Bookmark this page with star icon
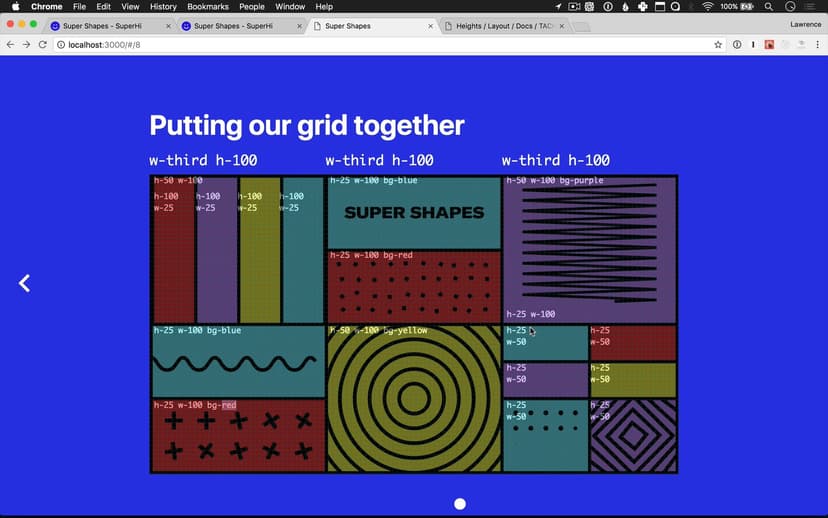 click(718, 45)
